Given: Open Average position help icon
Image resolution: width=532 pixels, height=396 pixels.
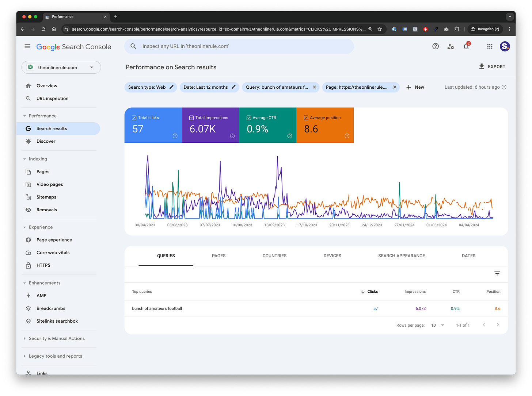Looking at the screenshot, I should pyautogui.click(x=347, y=136).
